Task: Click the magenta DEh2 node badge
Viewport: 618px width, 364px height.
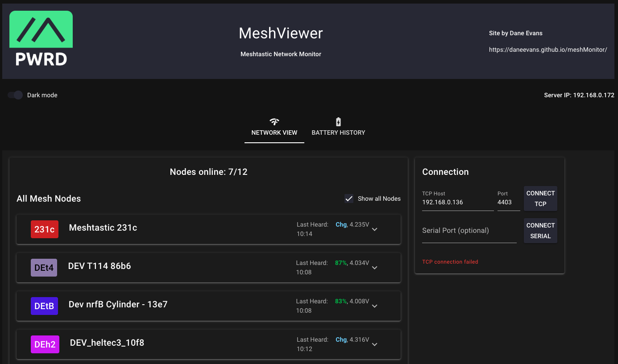Action: [x=45, y=344]
